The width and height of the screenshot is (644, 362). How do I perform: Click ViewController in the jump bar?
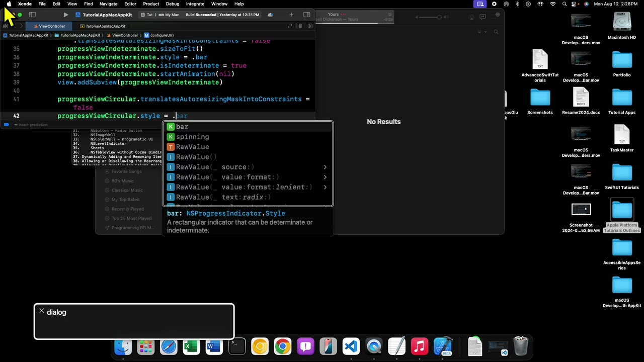tap(122, 35)
